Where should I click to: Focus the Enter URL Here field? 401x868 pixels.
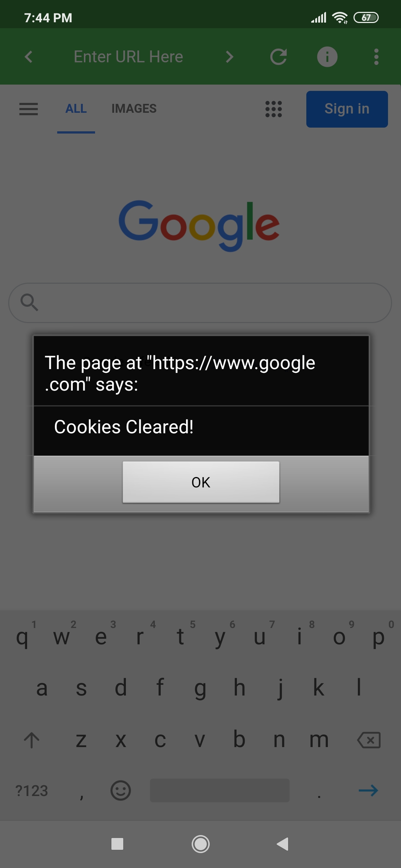[128, 57]
